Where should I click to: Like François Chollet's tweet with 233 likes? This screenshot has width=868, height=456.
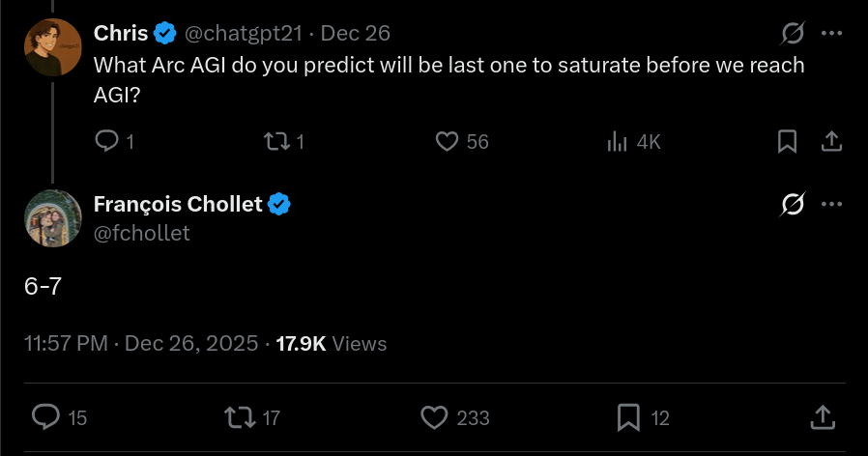click(436, 417)
